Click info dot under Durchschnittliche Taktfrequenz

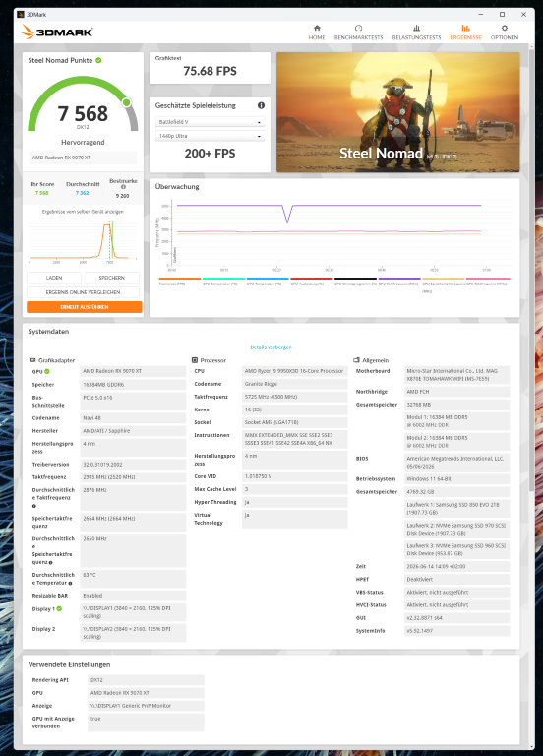pyautogui.click(x=34, y=506)
